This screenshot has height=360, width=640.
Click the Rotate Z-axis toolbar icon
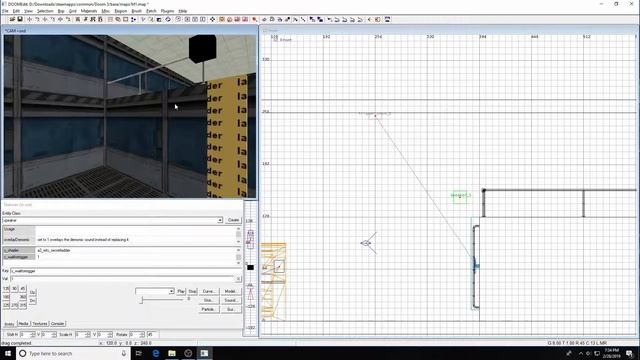click(x=68, y=19)
